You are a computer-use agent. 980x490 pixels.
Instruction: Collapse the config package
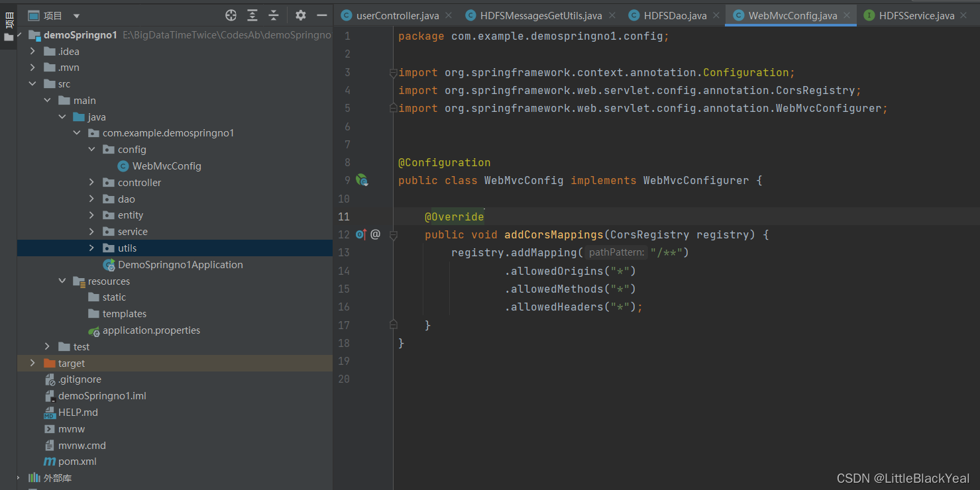point(92,150)
